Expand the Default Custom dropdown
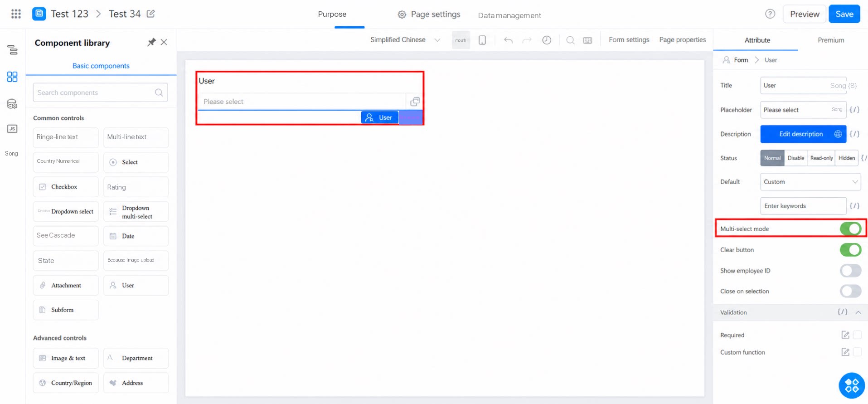This screenshot has width=868, height=404. [810, 182]
